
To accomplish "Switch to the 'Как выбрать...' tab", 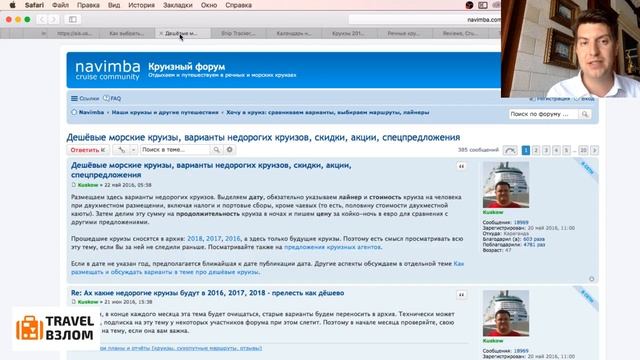I will pos(127,33).
